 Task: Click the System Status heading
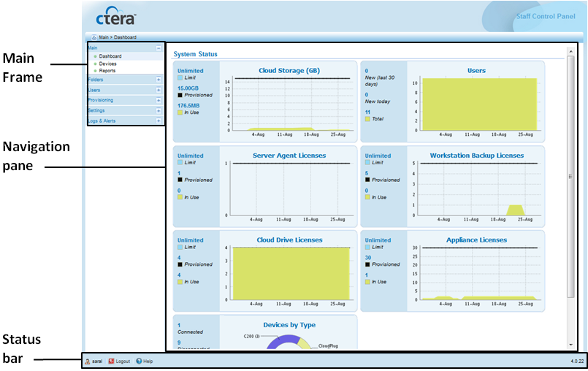(195, 54)
